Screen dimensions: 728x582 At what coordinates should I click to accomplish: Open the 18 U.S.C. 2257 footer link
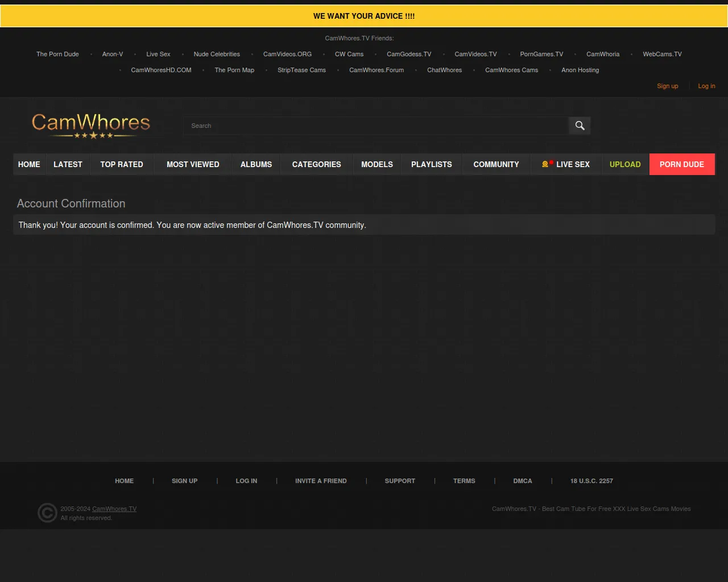click(x=591, y=481)
